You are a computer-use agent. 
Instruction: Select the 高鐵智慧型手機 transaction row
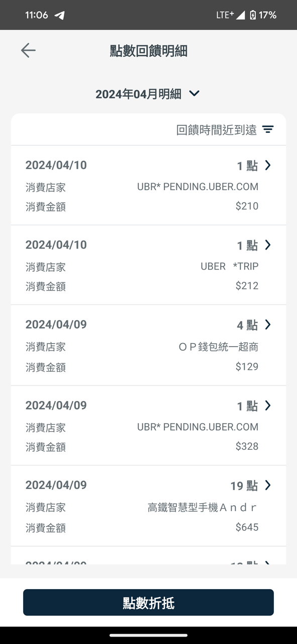[148, 506]
